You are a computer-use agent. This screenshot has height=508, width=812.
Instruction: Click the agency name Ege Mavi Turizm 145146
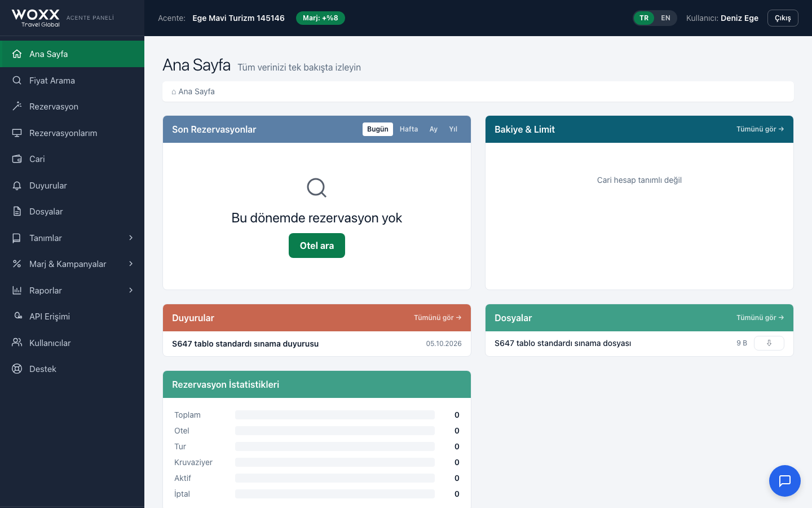(x=239, y=18)
